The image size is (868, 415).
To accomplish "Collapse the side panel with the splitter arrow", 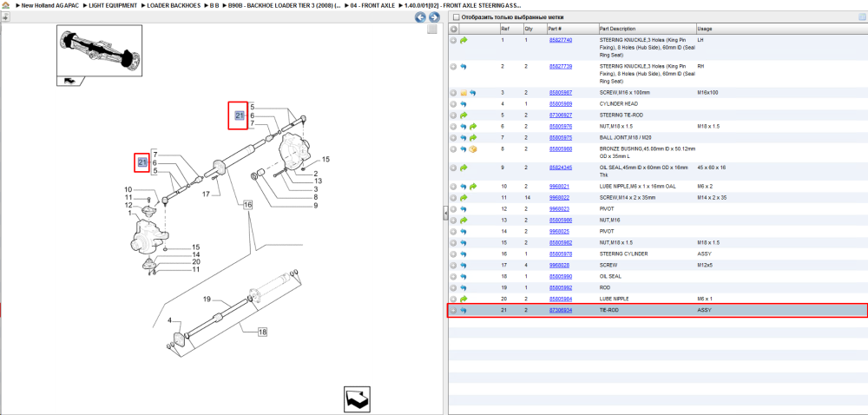I will (445, 213).
